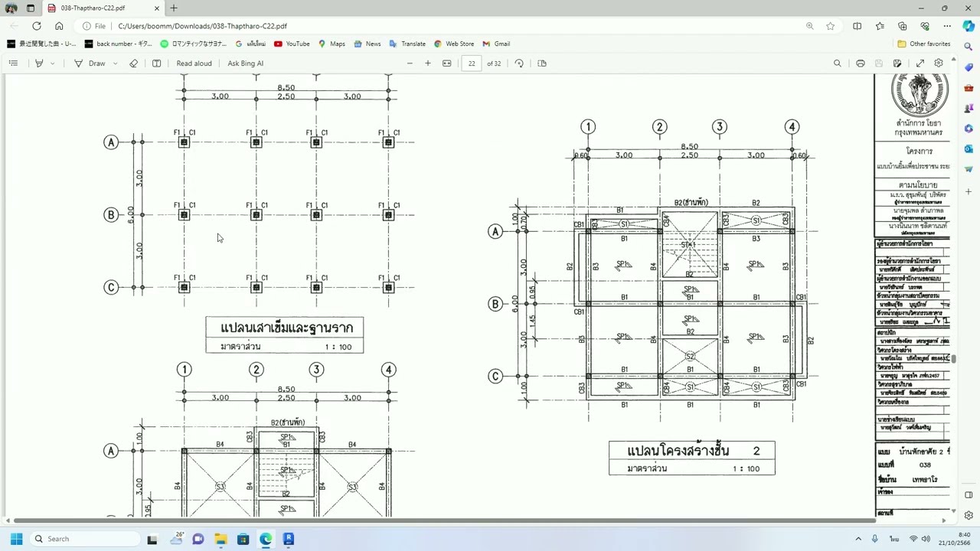The height and width of the screenshot is (551, 980).
Task: Add a new sidebar app
Action: pos(969,191)
